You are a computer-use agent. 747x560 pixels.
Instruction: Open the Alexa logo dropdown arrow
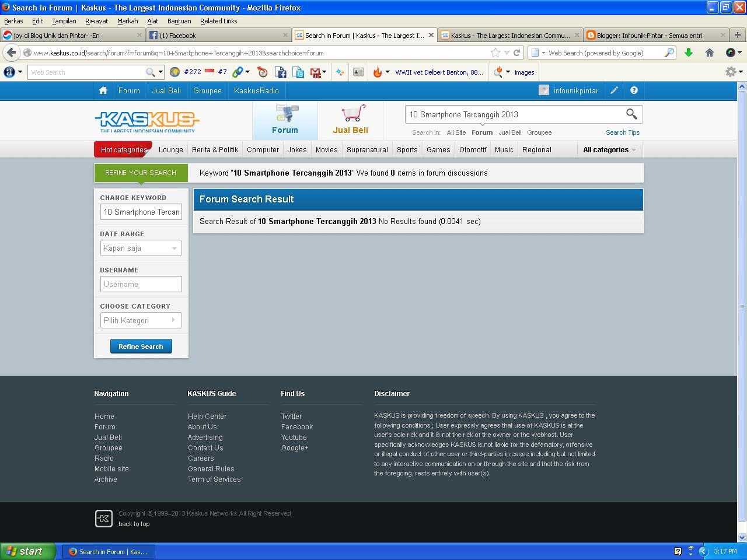pyautogui.click(x=20, y=72)
